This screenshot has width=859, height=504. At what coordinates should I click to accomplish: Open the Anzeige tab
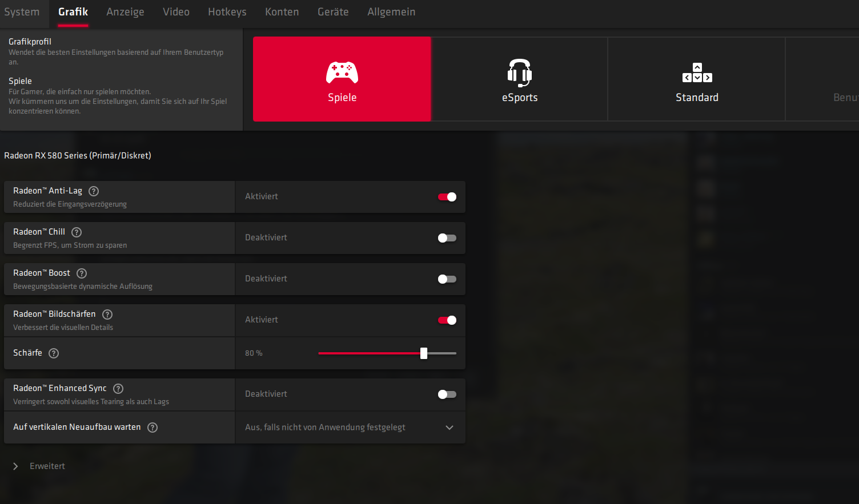[x=125, y=12]
